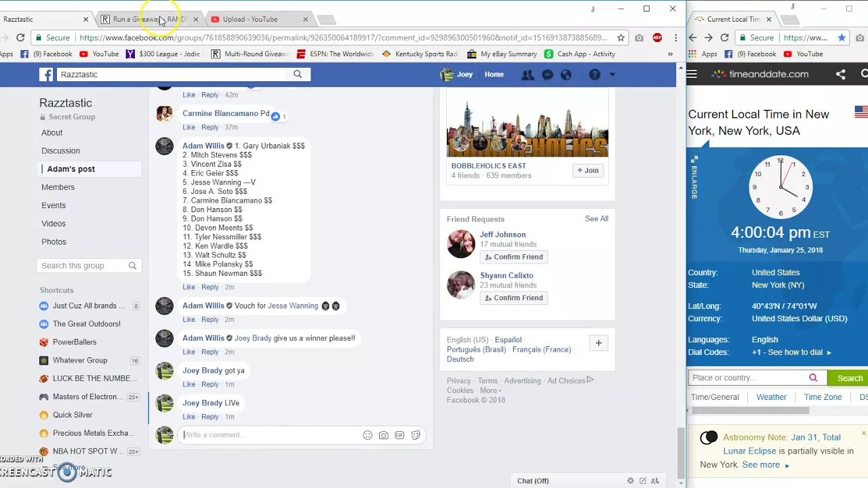
Task: Bookmark the Facebook page with star icon
Action: point(620,38)
